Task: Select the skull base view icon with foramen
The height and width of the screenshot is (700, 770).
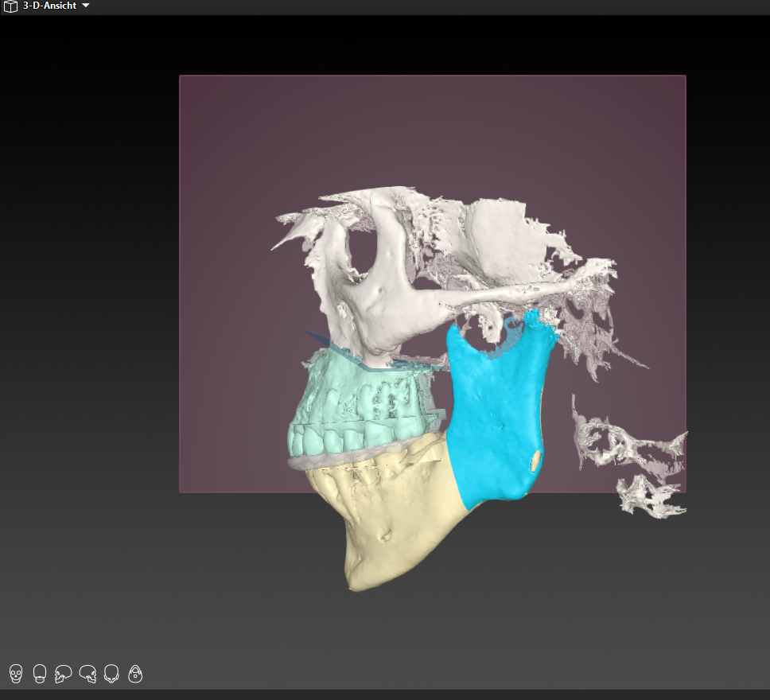Action: click(x=135, y=675)
